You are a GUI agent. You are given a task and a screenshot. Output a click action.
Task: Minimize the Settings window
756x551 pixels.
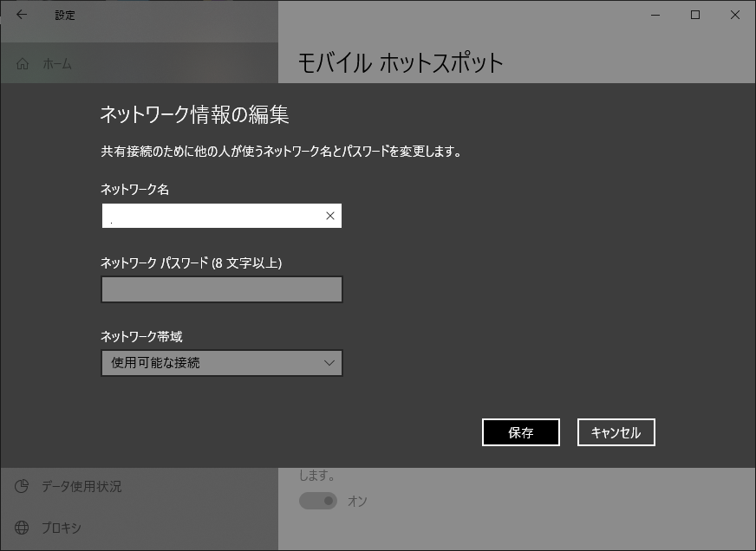click(x=655, y=15)
